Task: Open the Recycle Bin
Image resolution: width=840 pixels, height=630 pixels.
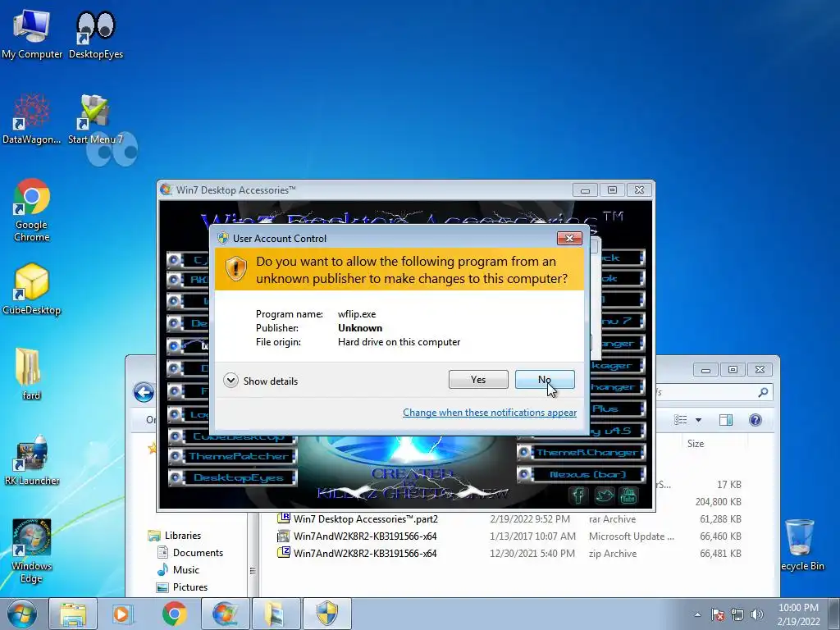Action: (x=801, y=545)
